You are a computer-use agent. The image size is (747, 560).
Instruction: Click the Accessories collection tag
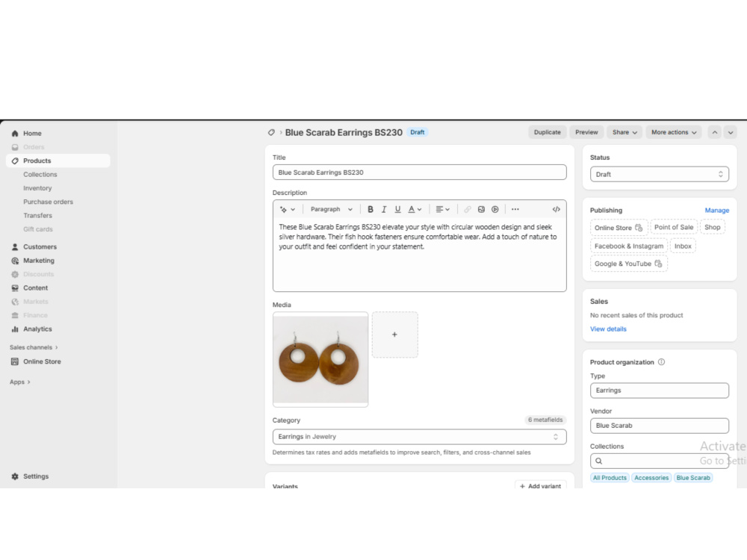point(651,478)
